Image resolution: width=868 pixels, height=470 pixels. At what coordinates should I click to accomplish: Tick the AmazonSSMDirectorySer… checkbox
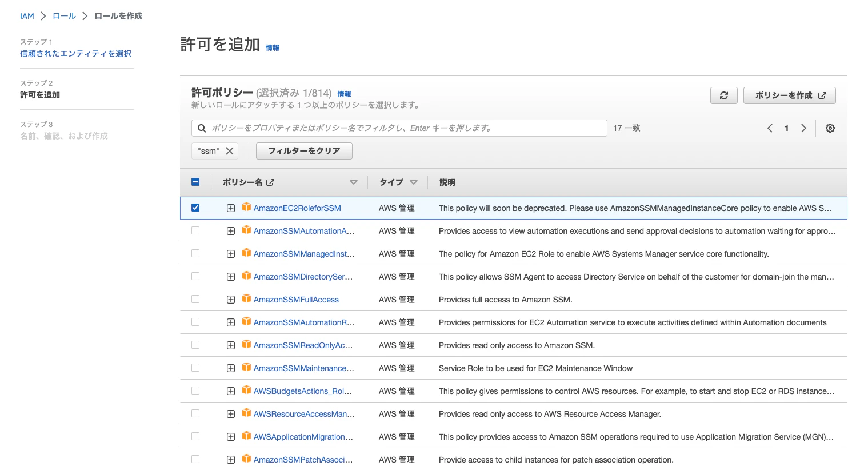[195, 276]
